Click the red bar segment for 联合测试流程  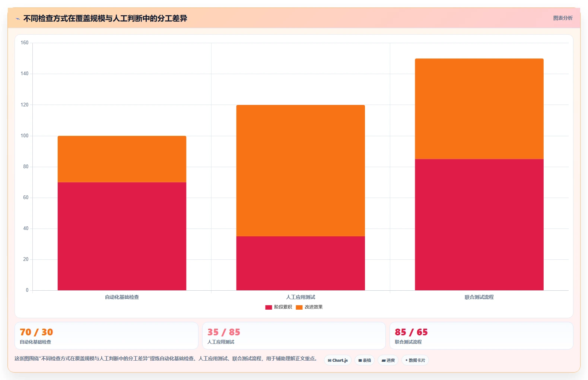coord(479,225)
